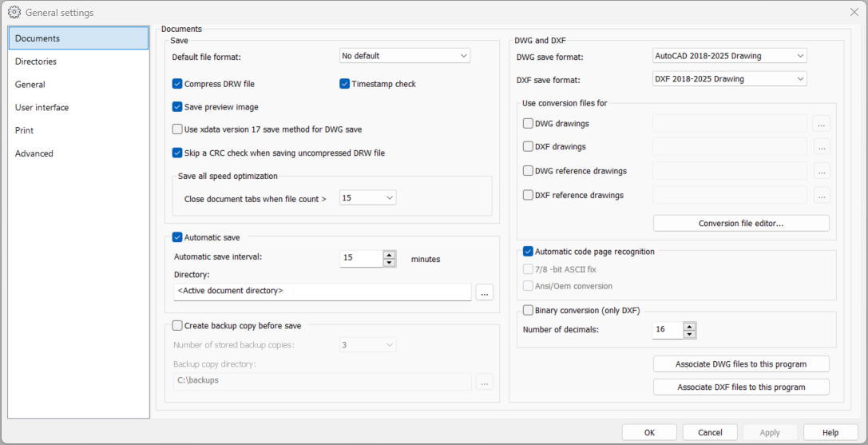This screenshot has height=445, width=868.
Task: Open the User interface settings page
Action: point(42,108)
